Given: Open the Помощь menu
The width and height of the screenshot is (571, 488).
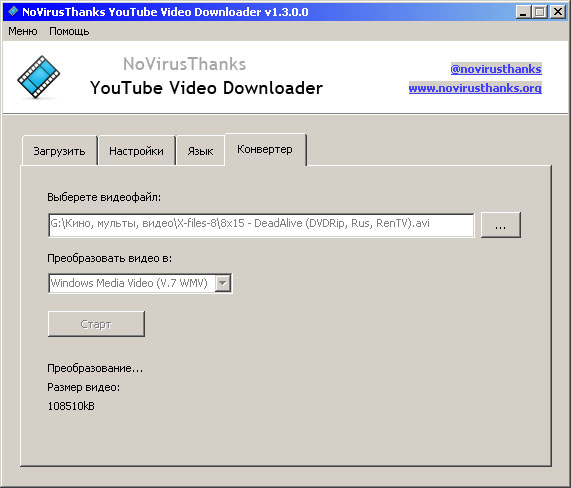Looking at the screenshot, I should (69, 31).
